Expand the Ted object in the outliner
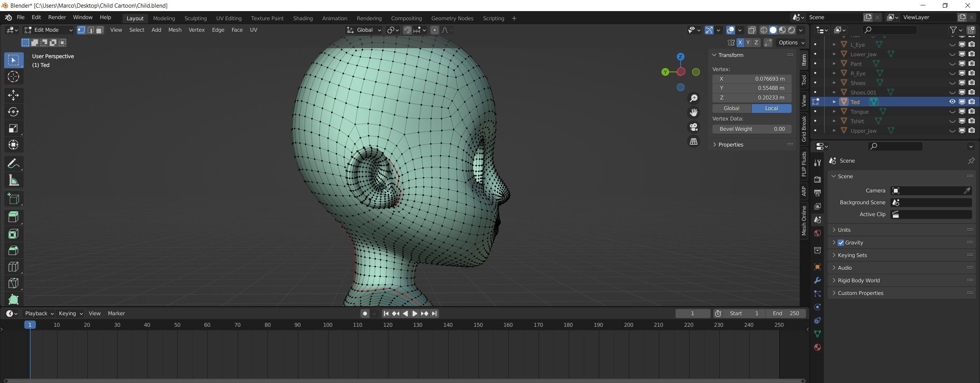Image resolution: width=980 pixels, height=383 pixels. pos(835,102)
